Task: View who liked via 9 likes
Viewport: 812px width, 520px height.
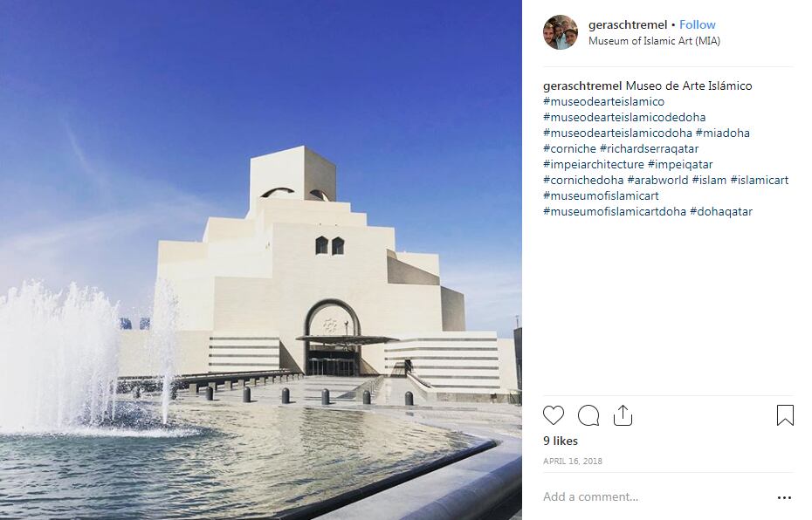Action: click(x=561, y=441)
